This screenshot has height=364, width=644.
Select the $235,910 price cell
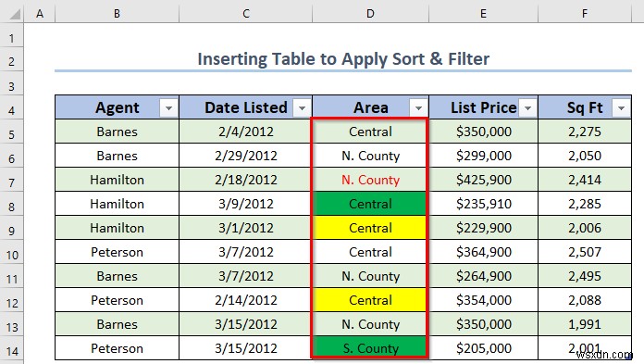tap(483, 204)
